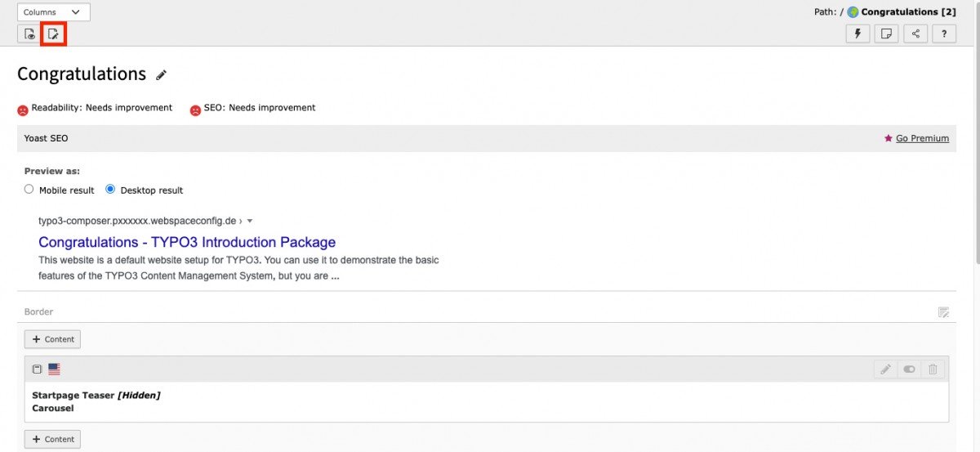
Task: Click the Premium star icon
Action: 889,139
